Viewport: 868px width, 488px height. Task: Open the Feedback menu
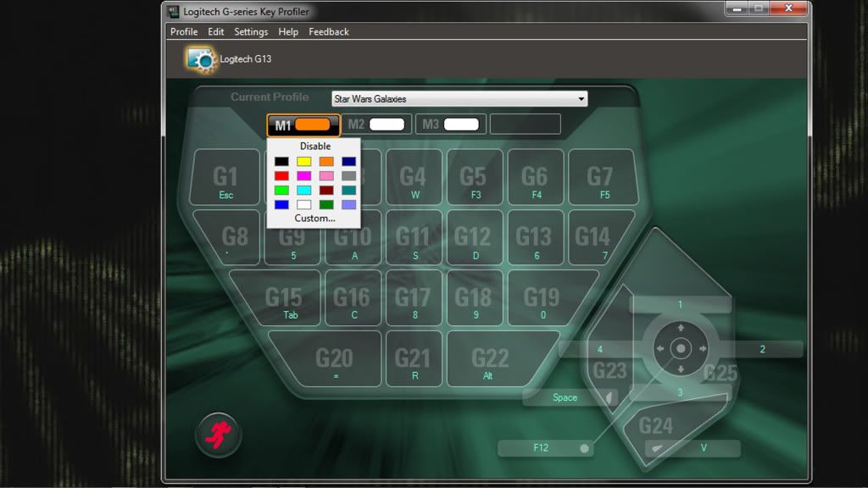(329, 31)
